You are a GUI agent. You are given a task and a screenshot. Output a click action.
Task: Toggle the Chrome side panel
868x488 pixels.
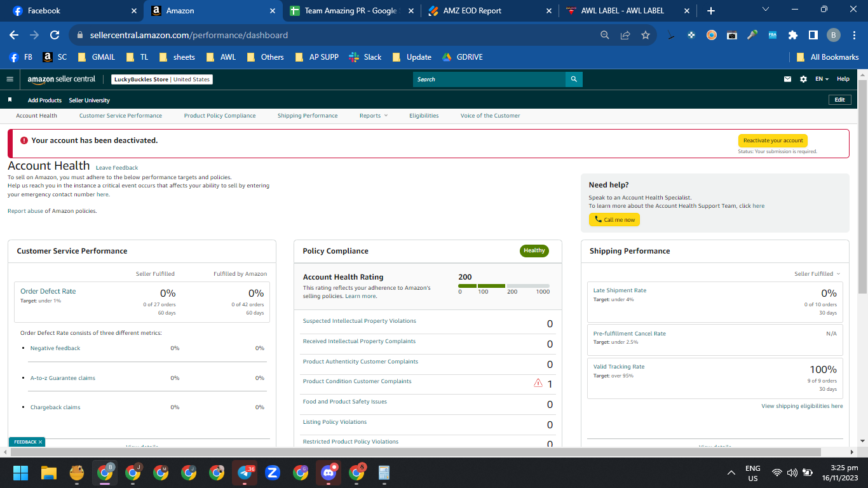pyautogui.click(x=813, y=35)
